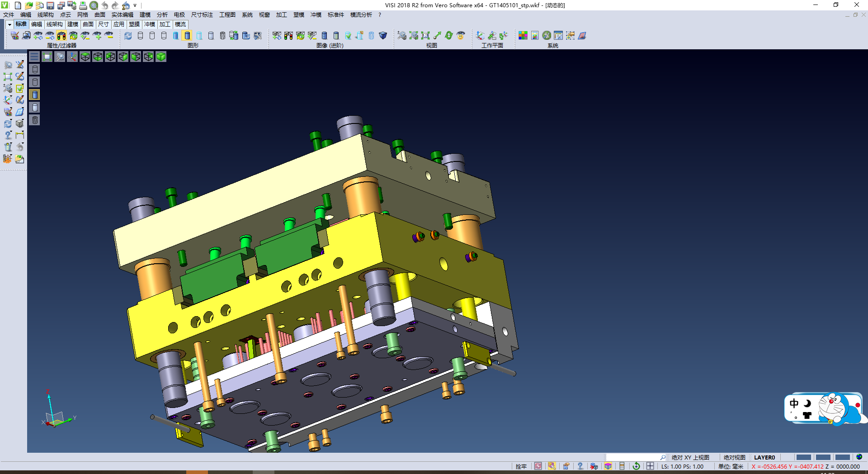Click the 绝对视图 status bar button
The width and height of the screenshot is (868, 474).
[734, 457]
